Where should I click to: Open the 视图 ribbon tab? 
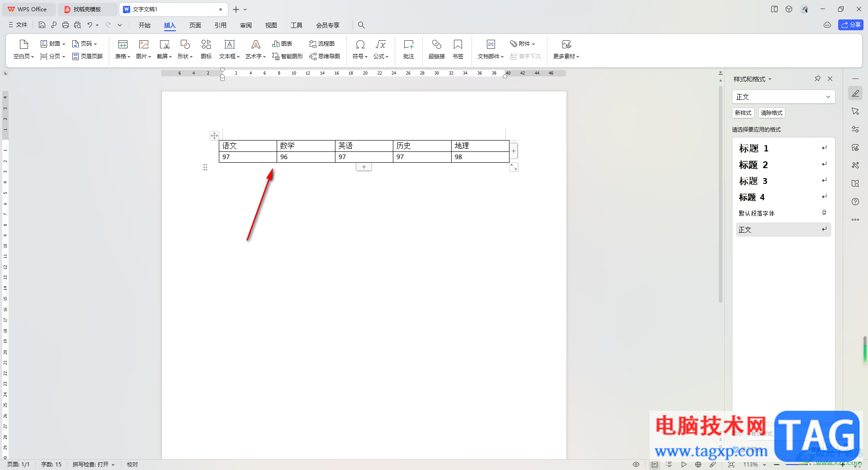(271, 25)
